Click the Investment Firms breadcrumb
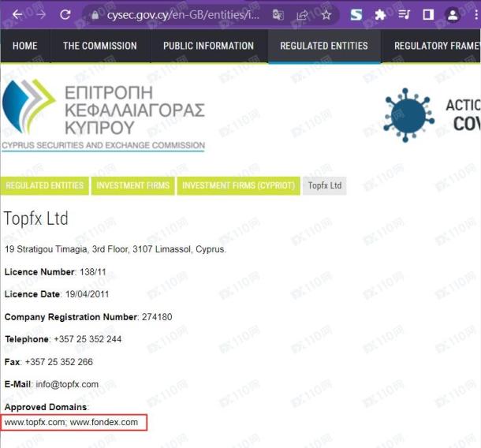Screen dimensions: 481x448 pos(132,185)
